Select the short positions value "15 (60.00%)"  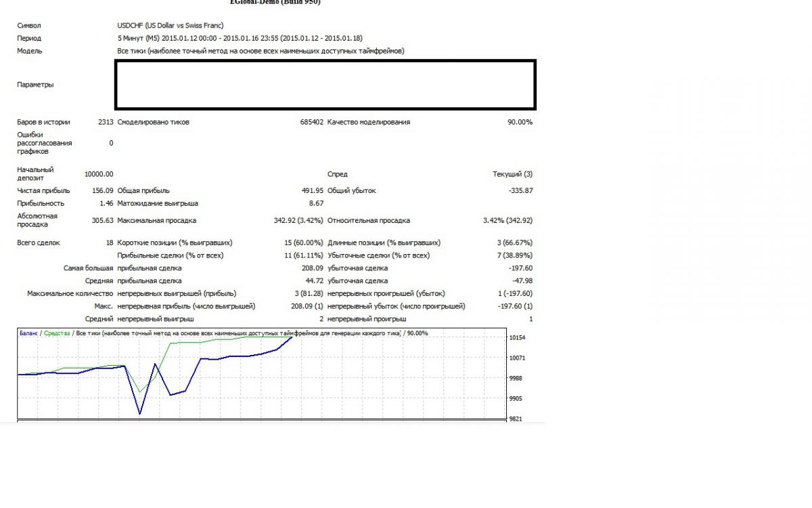pos(304,242)
